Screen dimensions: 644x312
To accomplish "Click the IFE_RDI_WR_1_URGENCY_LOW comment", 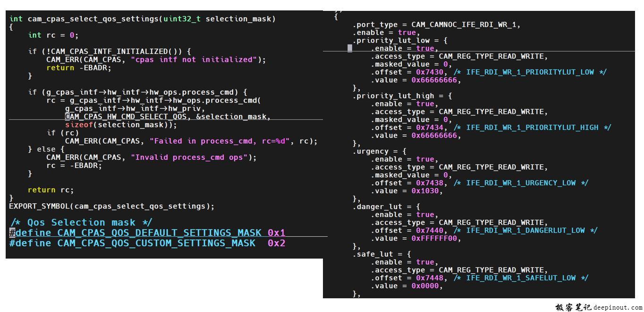I will tap(521, 183).
